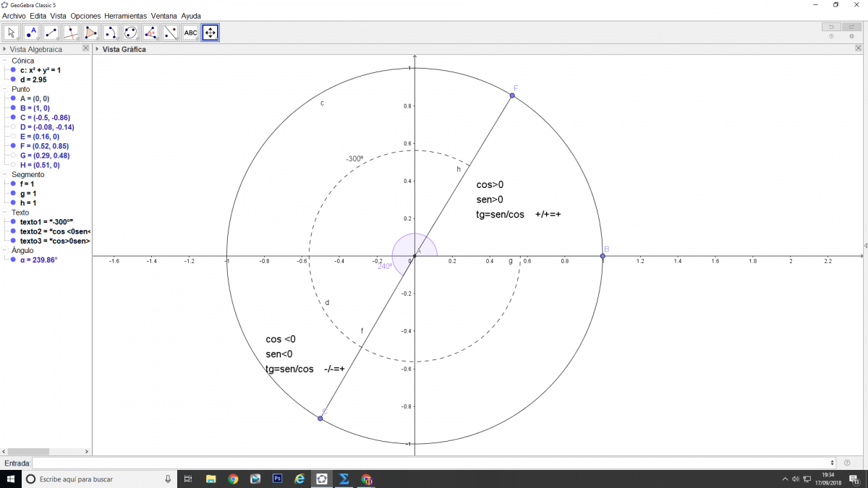
Task: Close the Vista Algebraica panel
Action: 85,49
